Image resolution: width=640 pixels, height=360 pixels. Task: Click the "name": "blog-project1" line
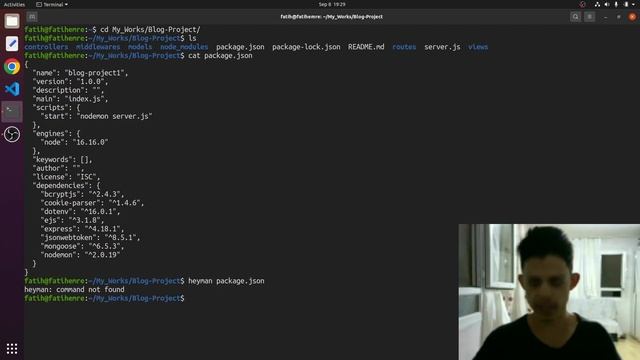pos(80,73)
